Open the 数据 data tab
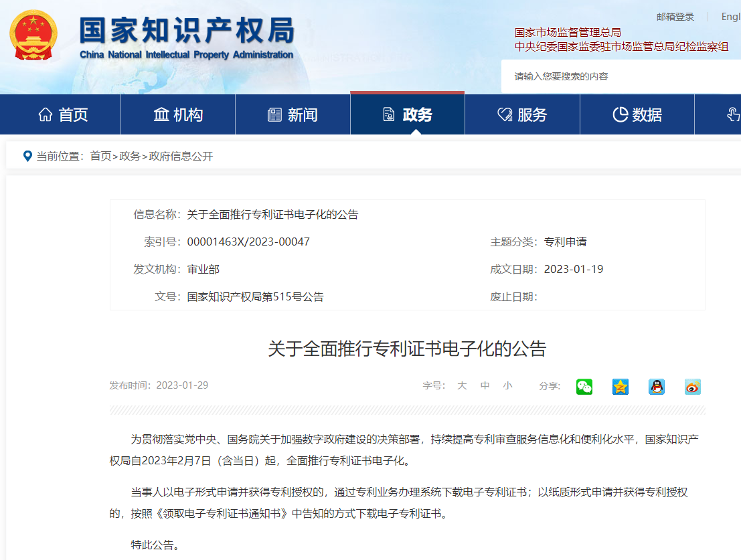Screen dimensions: 741x560 pyautogui.click(x=637, y=114)
